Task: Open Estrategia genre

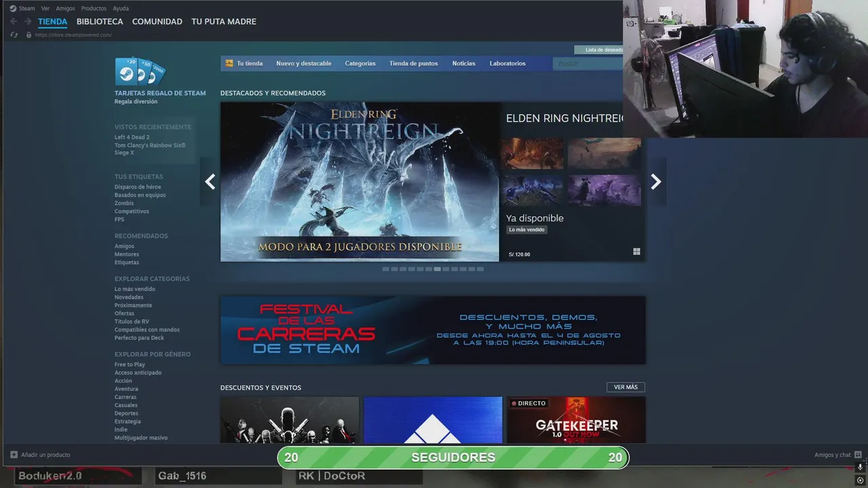Action: [127, 422]
